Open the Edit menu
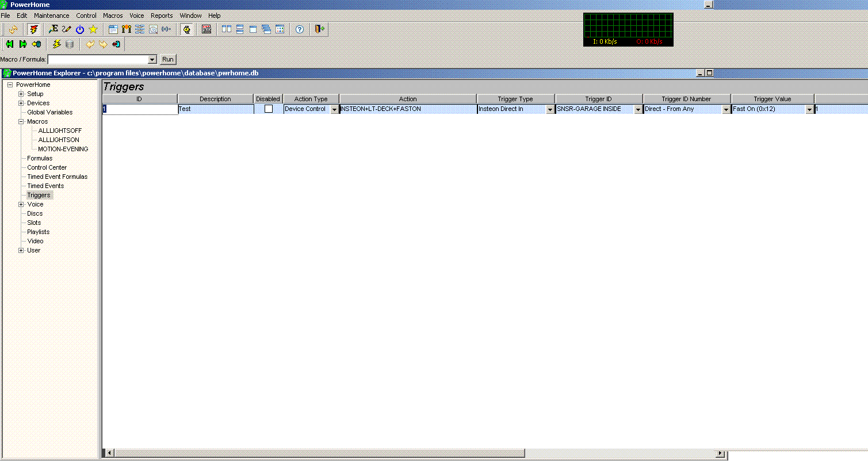 [x=22, y=16]
